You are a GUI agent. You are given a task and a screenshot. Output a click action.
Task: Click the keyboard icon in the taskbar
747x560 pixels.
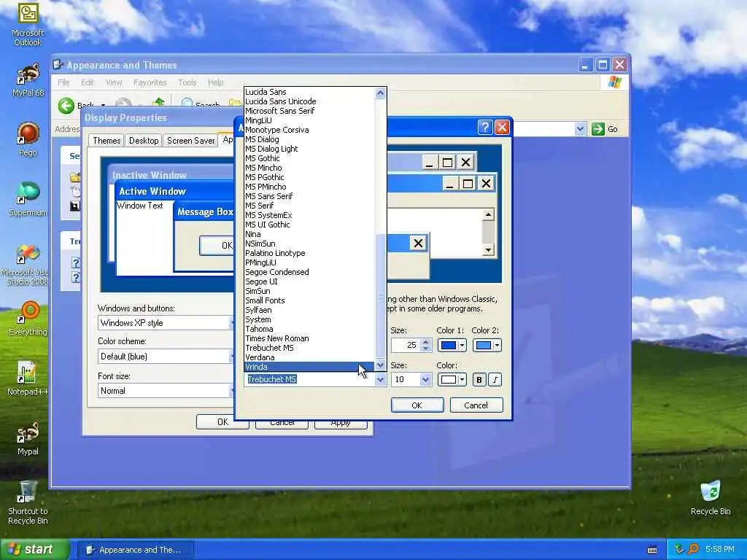tap(652, 550)
